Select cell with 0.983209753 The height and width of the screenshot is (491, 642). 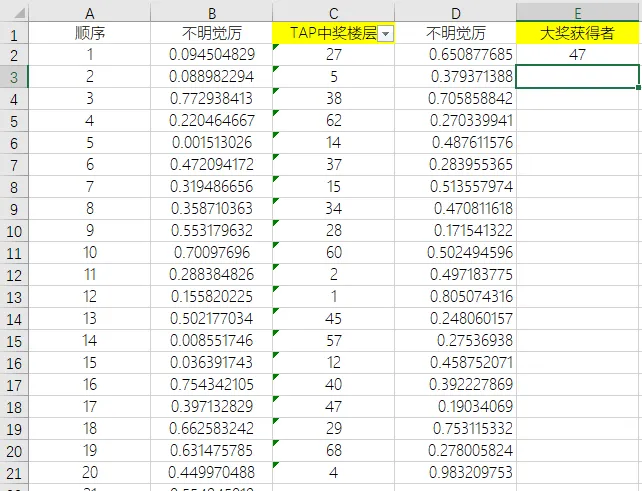click(x=455, y=472)
